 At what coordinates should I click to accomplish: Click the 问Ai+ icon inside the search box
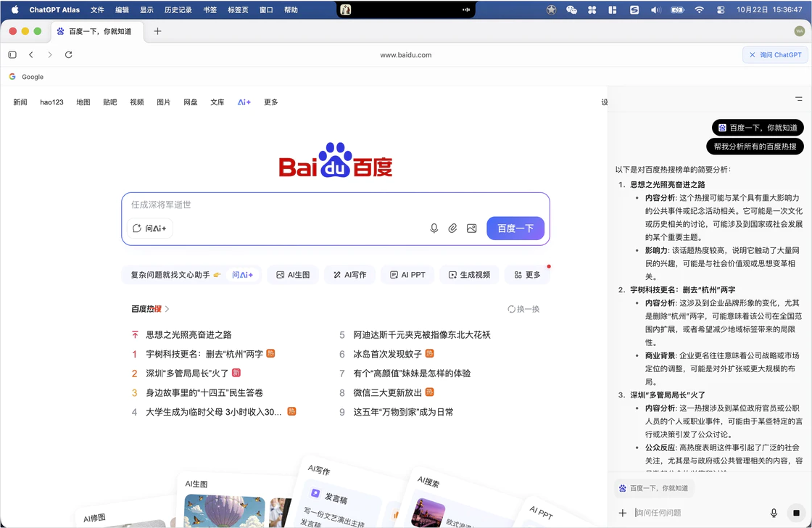(149, 228)
